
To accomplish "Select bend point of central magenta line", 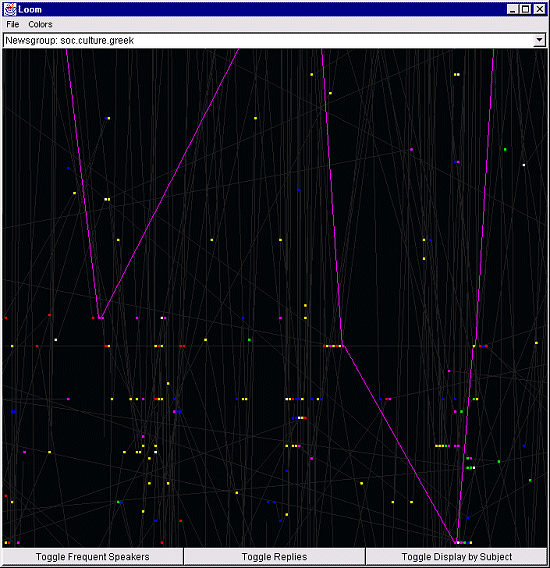I will point(342,346).
